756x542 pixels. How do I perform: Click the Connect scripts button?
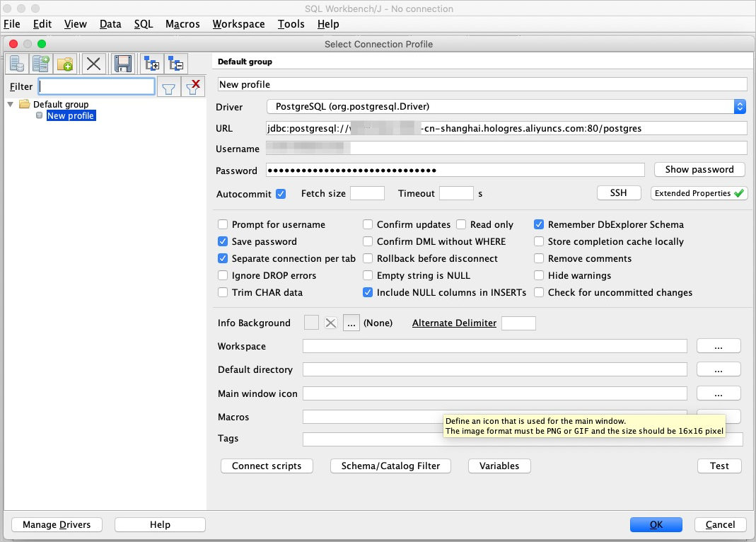(x=267, y=466)
